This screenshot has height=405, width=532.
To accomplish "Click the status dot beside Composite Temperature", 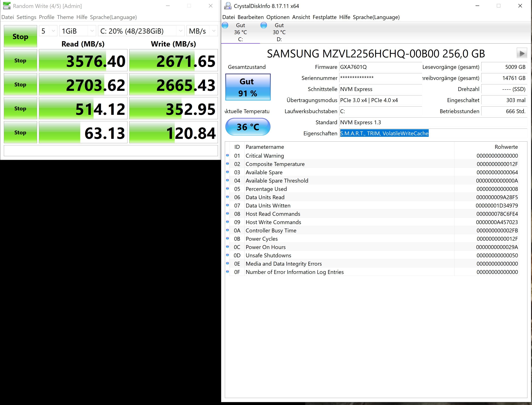I will (228, 164).
